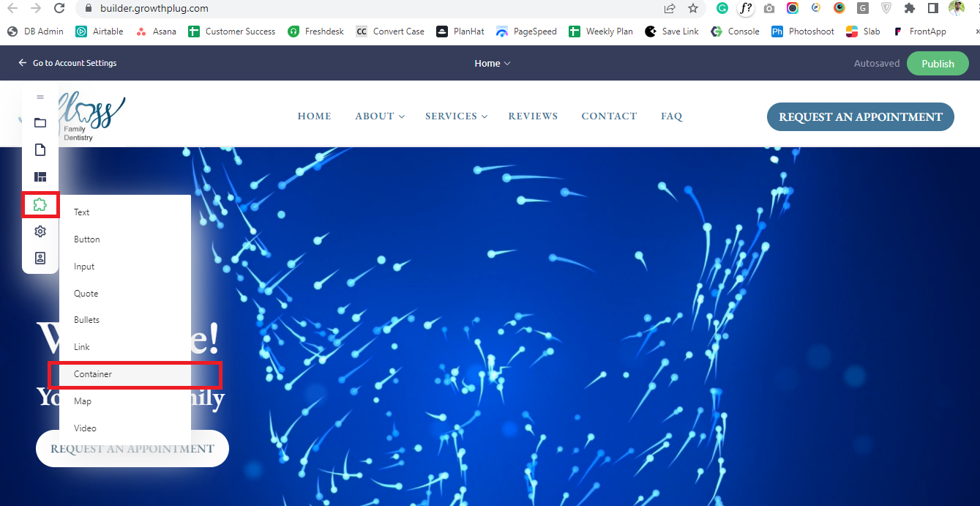Click header REQUEST AN APPOINTMENT button
Viewport: 980px width, 506px height.
[861, 116]
